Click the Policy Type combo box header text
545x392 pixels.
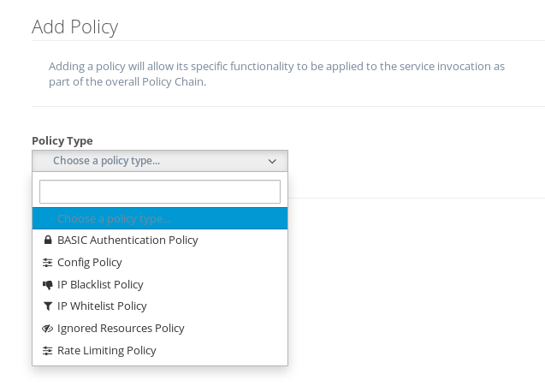pyautogui.click(x=106, y=161)
